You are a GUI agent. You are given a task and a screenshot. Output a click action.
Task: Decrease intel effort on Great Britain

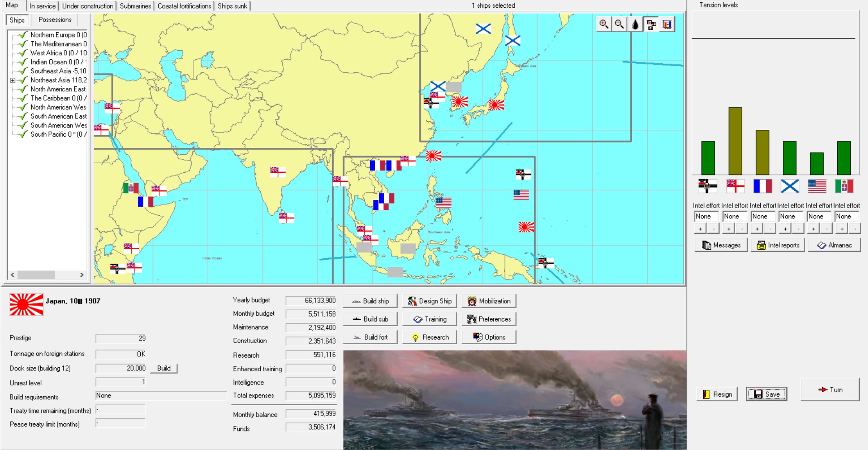pos(742,229)
